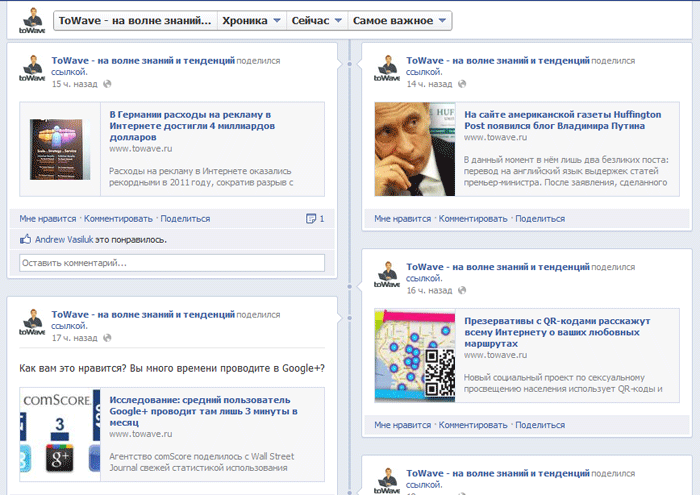This screenshot has height=495, width=700.
Task: Click the toWave logo in the top bar
Action: pyautogui.click(x=32, y=21)
